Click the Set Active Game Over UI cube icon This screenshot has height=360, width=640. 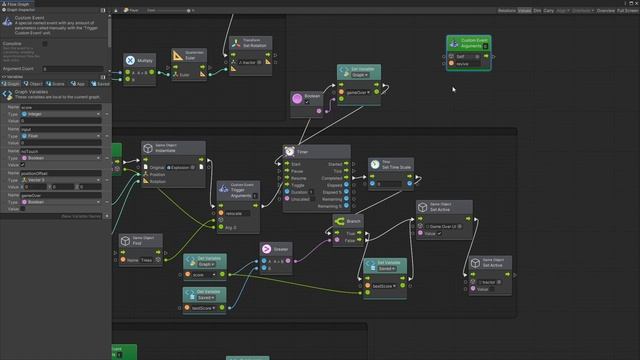(422, 207)
